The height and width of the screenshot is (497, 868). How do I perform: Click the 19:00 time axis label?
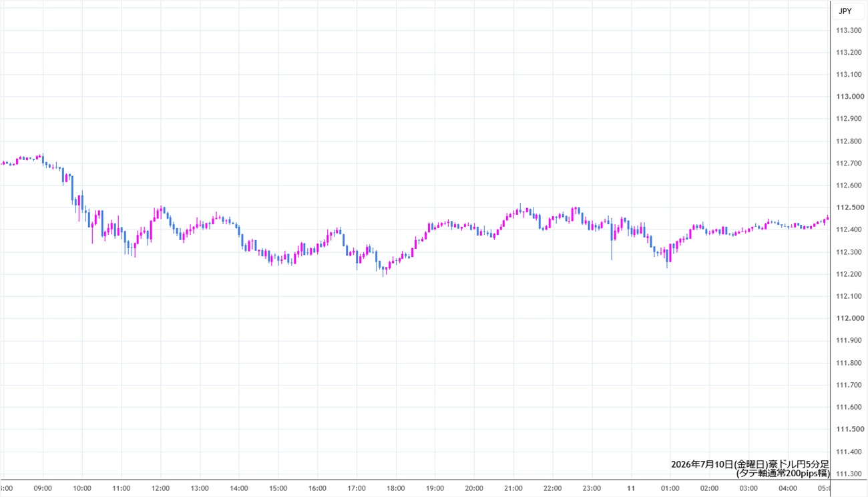(435, 488)
